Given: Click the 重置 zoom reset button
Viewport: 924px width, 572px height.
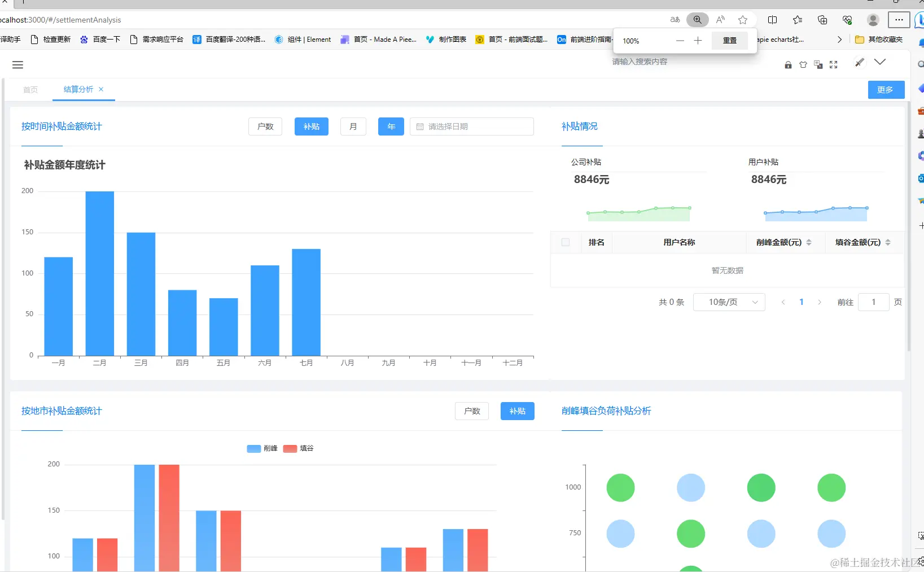Looking at the screenshot, I should click(730, 41).
